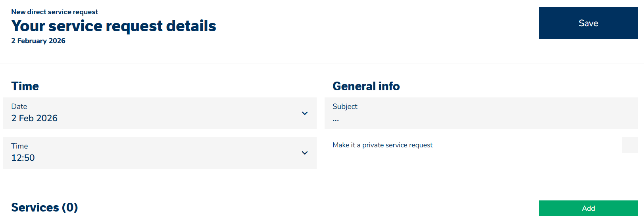644x223 pixels.
Task: Click the "General info" section heading
Action: click(x=366, y=86)
